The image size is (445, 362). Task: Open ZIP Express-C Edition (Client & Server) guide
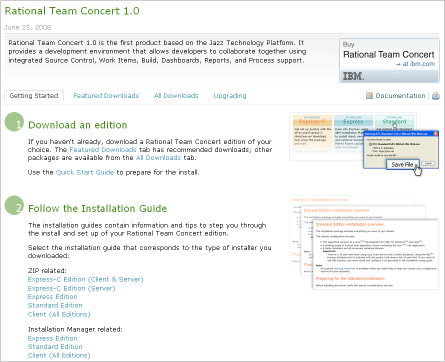click(85, 279)
